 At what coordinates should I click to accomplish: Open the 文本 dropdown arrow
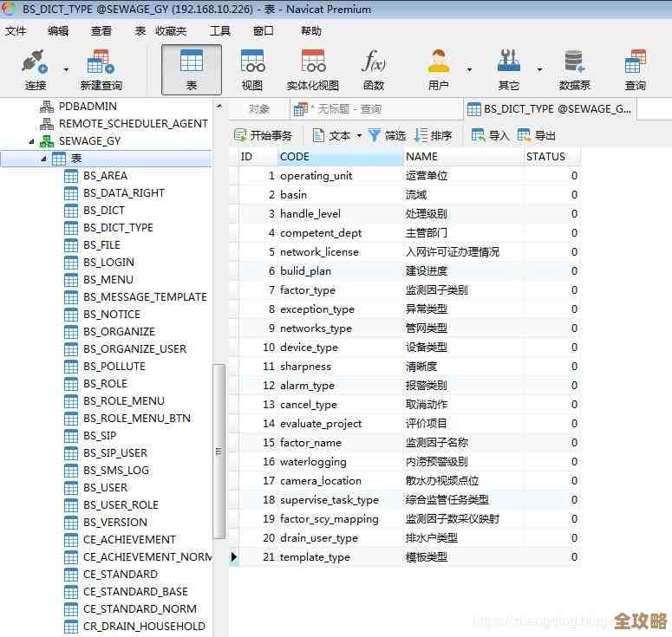(x=359, y=136)
